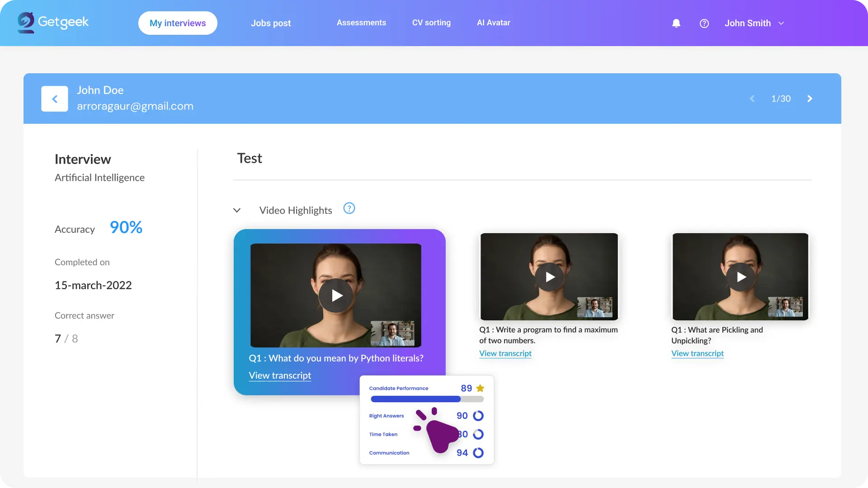Click the interviewer inset in Pickling video
This screenshot has height=488, width=868.
[x=786, y=307]
